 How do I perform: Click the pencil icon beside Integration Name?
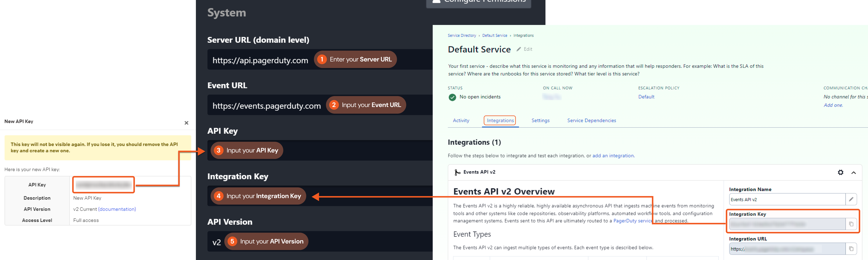[851, 199]
